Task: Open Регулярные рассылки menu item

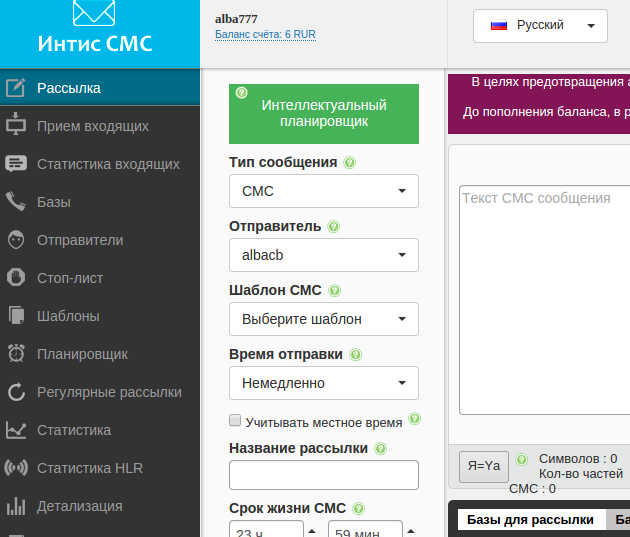Action: coord(108,392)
